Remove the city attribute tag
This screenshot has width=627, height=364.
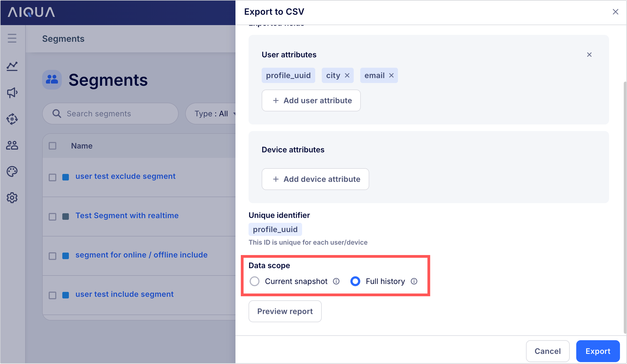point(347,75)
